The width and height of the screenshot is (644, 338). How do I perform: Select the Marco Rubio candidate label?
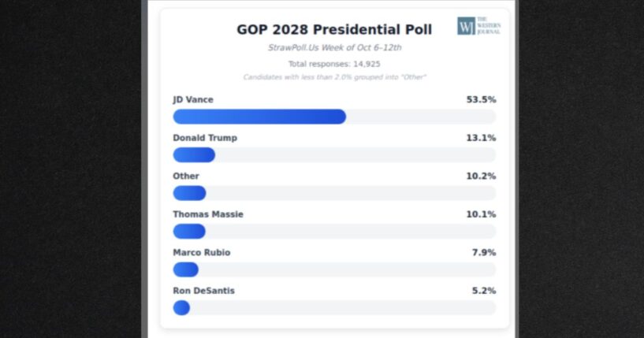202,253
